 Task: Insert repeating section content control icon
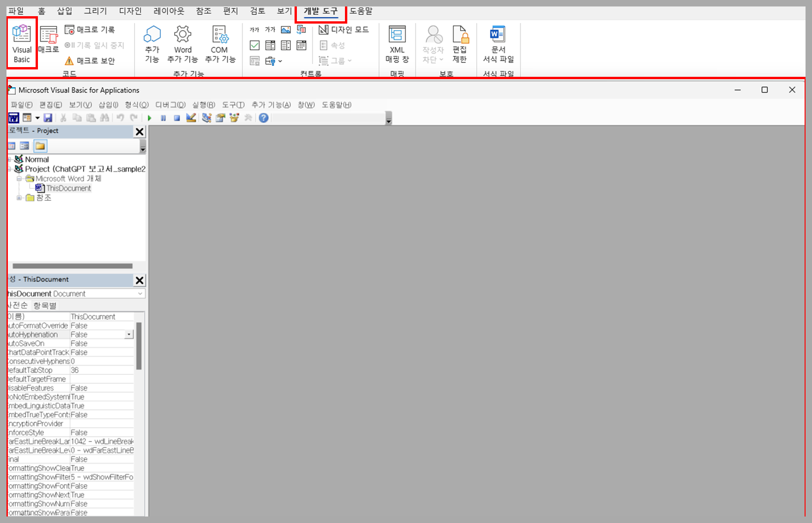pos(254,61)
